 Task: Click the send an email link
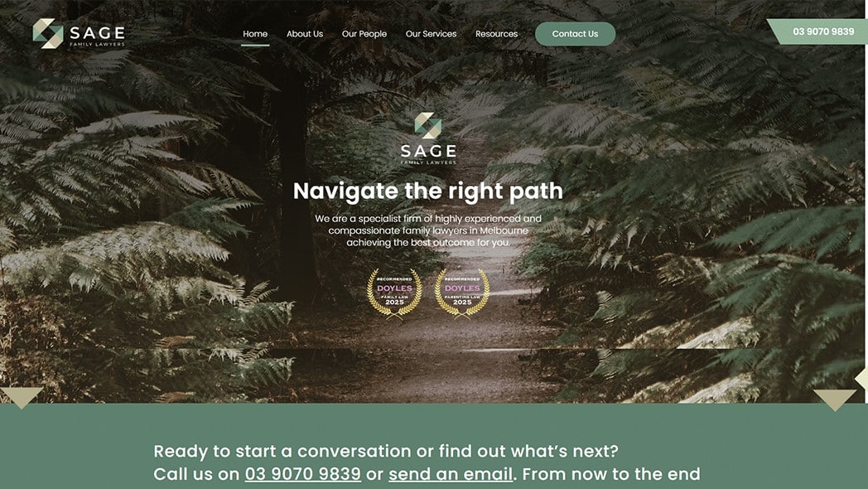pyautogui.click(x=451, y=474)
